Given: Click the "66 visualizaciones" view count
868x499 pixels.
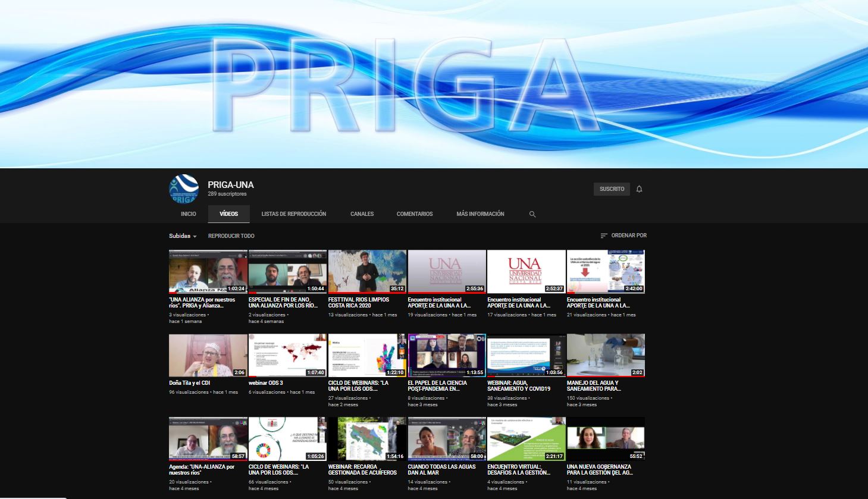Looking at the screenshot, I should (x=268, y=482).
